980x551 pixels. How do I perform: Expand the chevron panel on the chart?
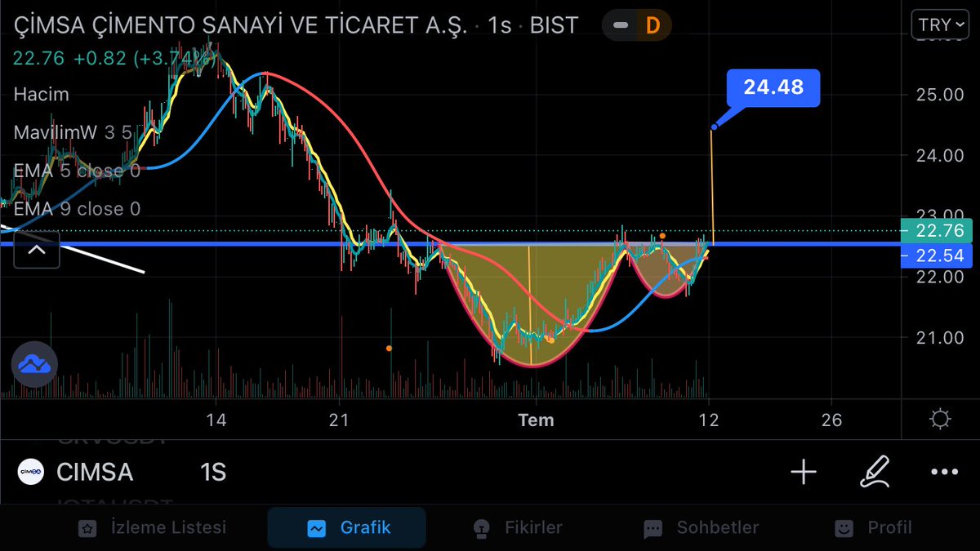coord(36,251)
